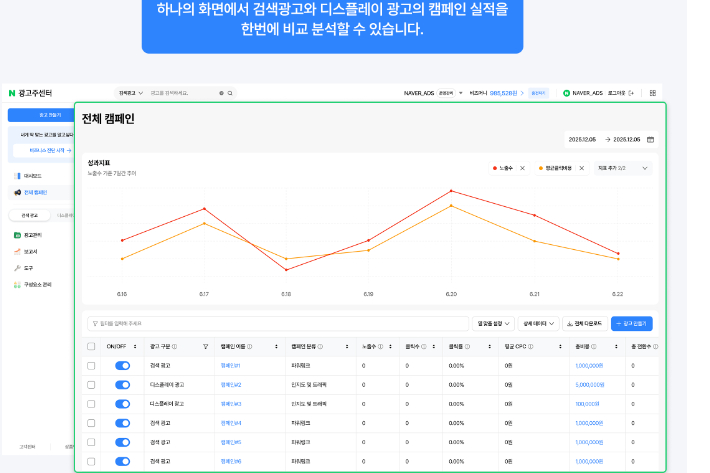Click the filter funnel icon in 광고 구분 column
710x473 pixels.
(x=205, y=347)
